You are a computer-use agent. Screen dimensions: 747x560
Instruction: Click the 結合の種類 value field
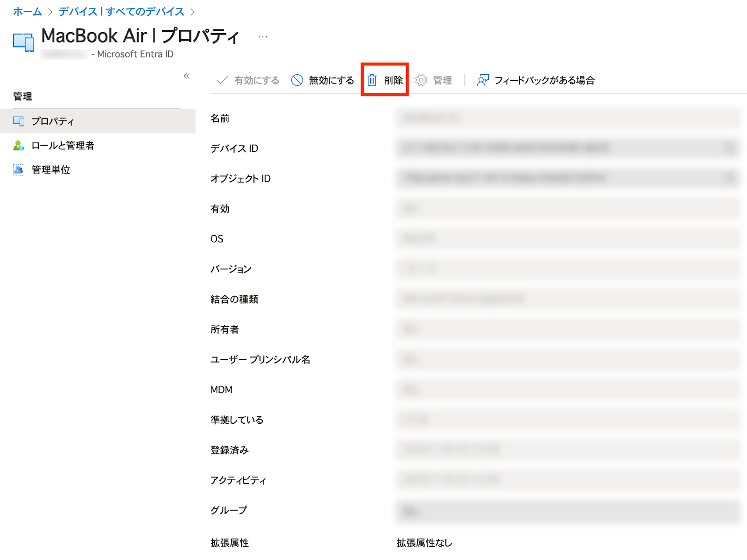tap(568, 299)
